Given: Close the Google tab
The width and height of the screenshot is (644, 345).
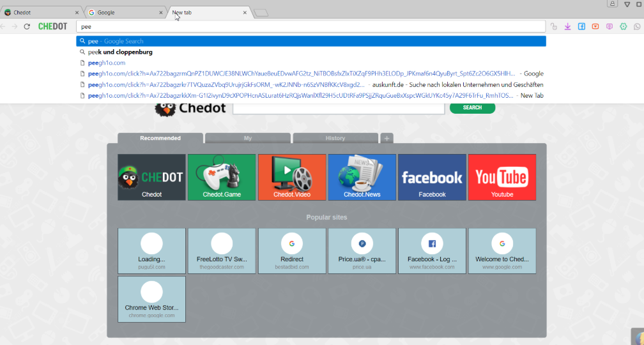Looking at the screenshot, I should 161,13.
